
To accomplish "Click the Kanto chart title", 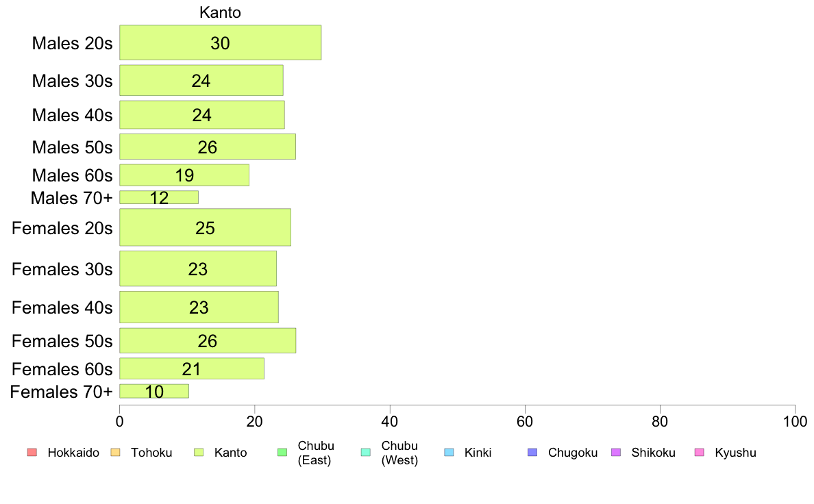I will point(220,12).
